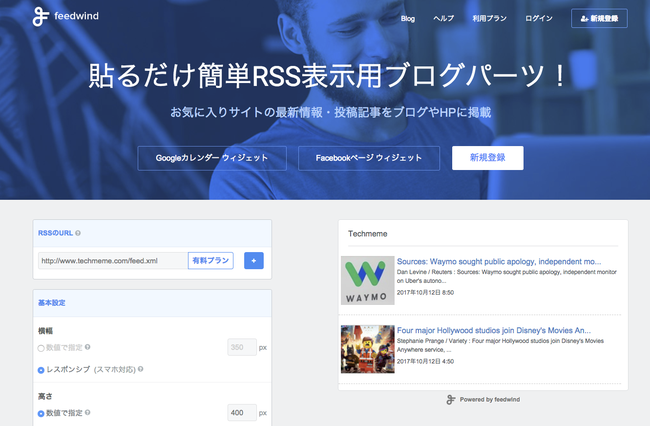Click the 有料プラン button
Screen dimensions: 650x426
pyautogui.click(x=211, y=261)
